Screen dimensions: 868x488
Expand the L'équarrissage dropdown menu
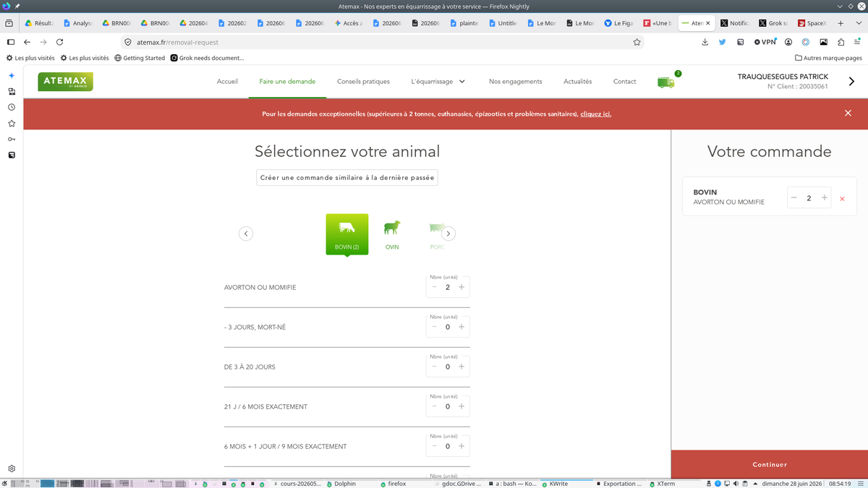click(438, 82)
